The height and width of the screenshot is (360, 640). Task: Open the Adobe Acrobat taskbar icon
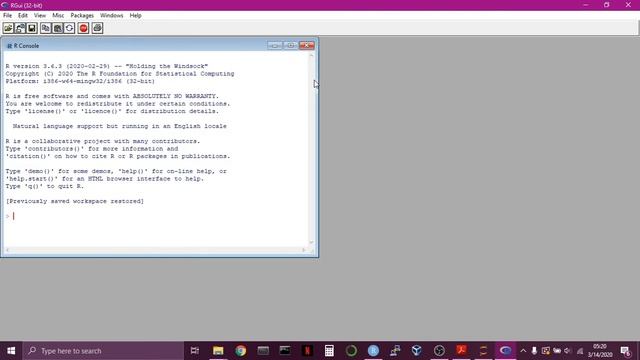pos(461,351)
